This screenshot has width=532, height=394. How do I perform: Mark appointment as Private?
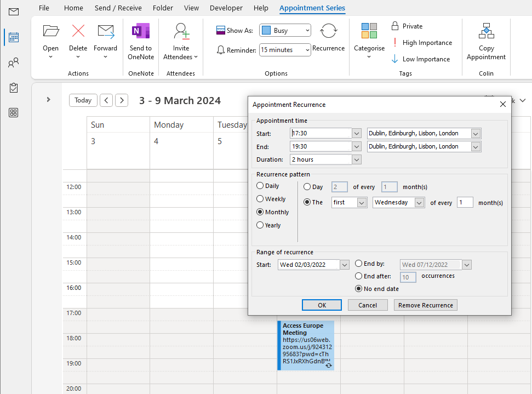point(407,26)
